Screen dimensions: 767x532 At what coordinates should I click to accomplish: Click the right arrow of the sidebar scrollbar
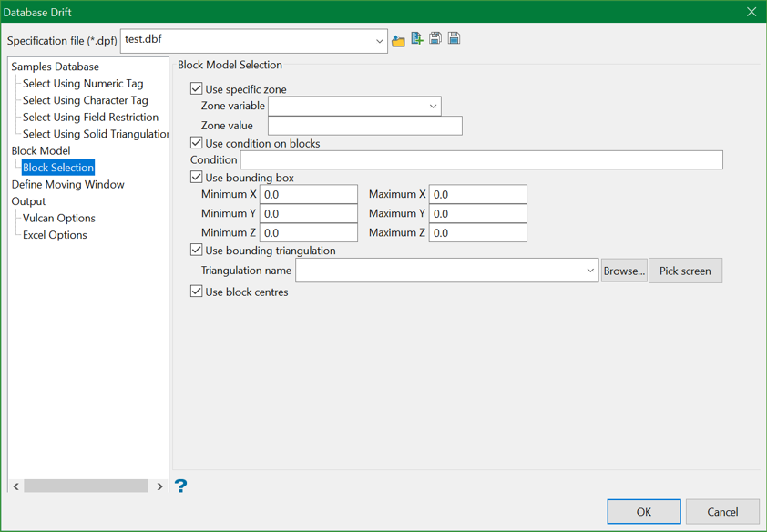click(x=159, y=486)
